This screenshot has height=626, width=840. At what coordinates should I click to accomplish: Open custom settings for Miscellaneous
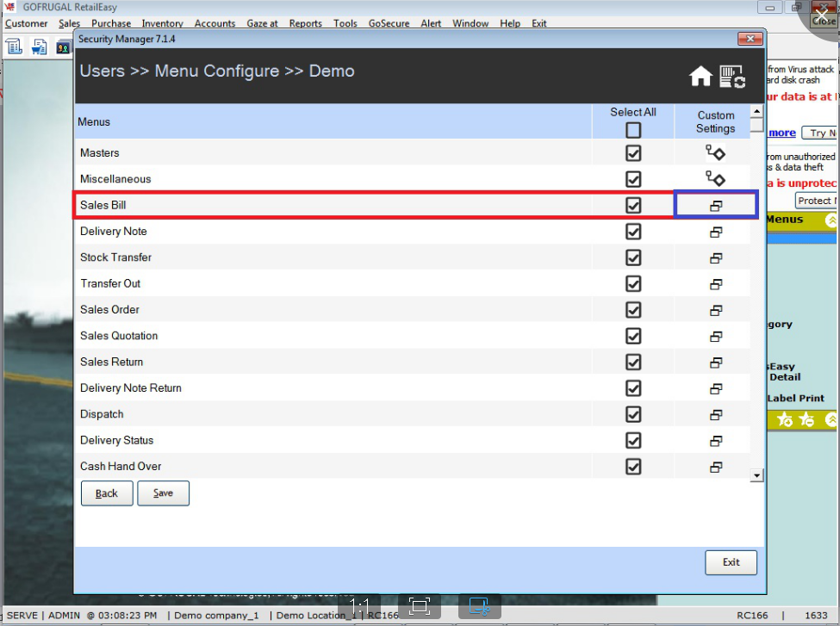[715, 179]
